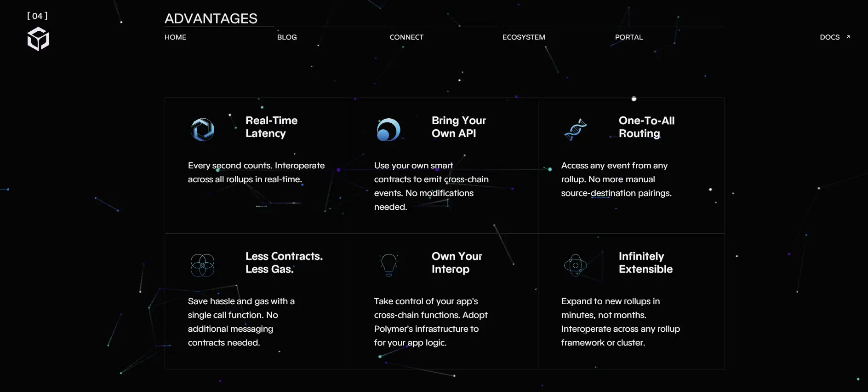
Task: Click the Polymer cube logo
Action: tap(38, 39)
